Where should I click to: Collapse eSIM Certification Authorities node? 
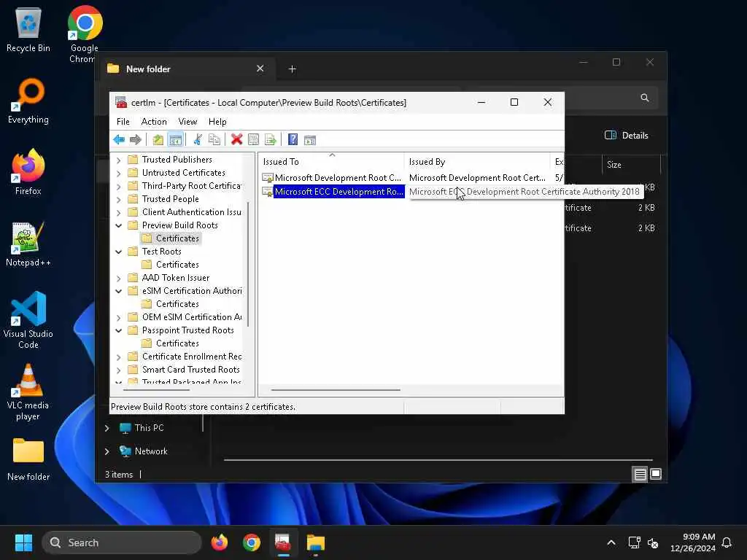(x=119, y=291)
